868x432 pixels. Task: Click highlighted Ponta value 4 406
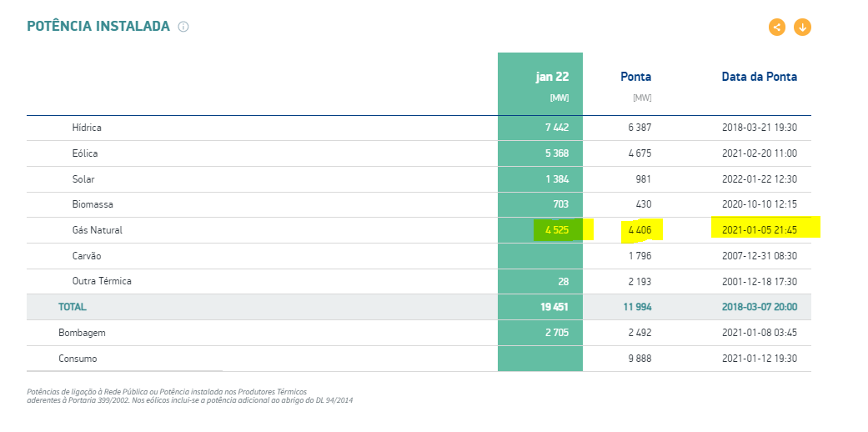(639, 229)
